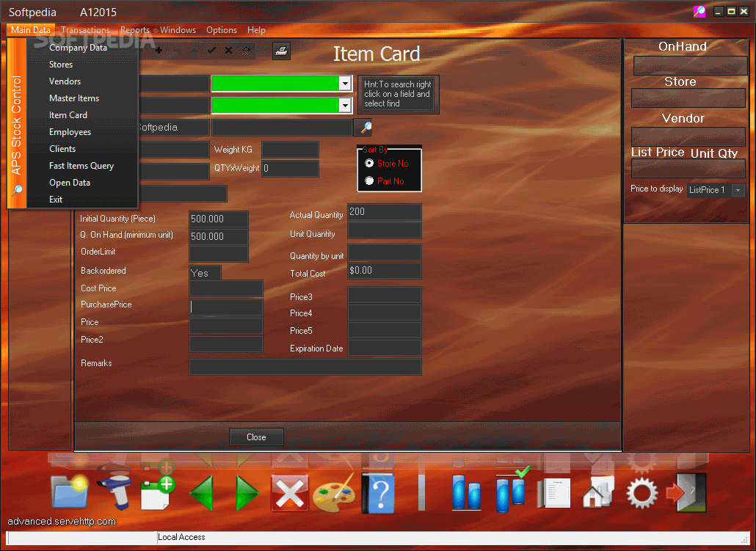Image resolution: width=756 pixels, height=551 pixels.
Task: Click the Actual Quantity field showing 200
Action: click(385, 211)
